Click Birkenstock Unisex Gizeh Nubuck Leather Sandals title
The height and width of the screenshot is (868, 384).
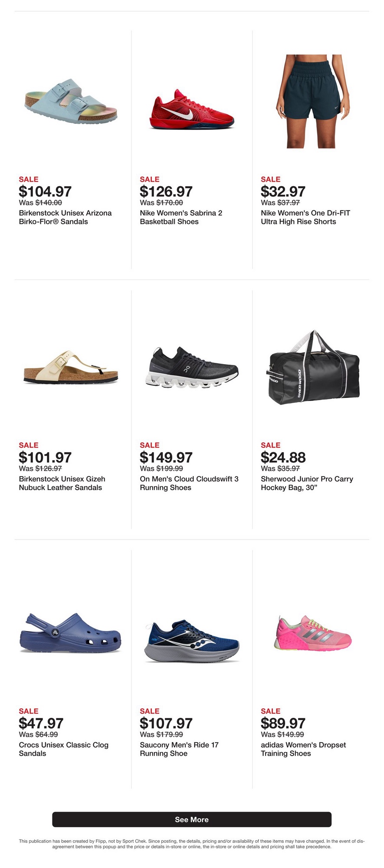62,483
